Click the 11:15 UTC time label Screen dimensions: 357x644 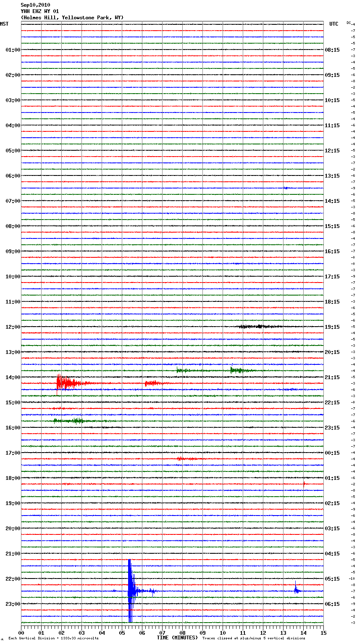tap(332, 126)
